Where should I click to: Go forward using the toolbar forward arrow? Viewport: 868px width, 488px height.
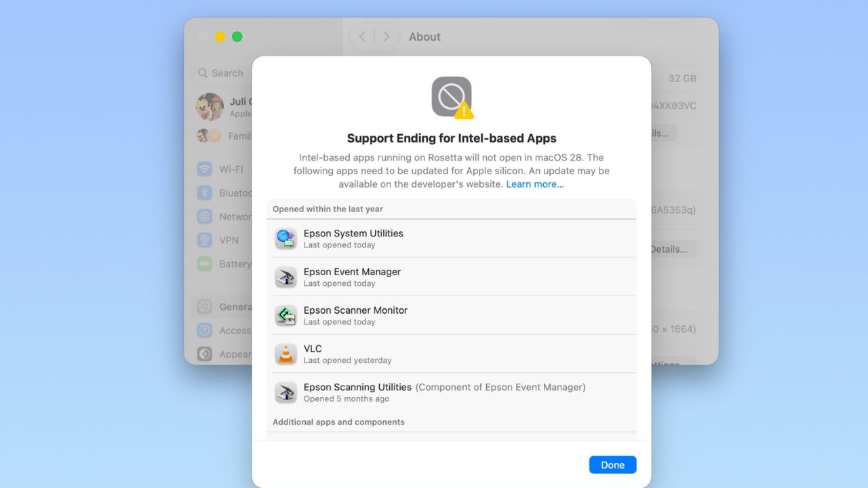pos(387,37)
